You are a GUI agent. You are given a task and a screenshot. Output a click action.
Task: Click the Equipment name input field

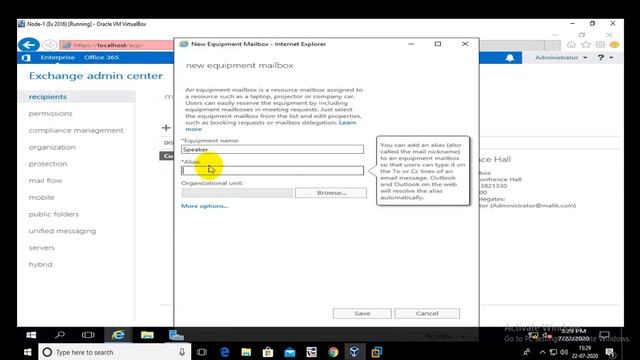pos(272,149)
